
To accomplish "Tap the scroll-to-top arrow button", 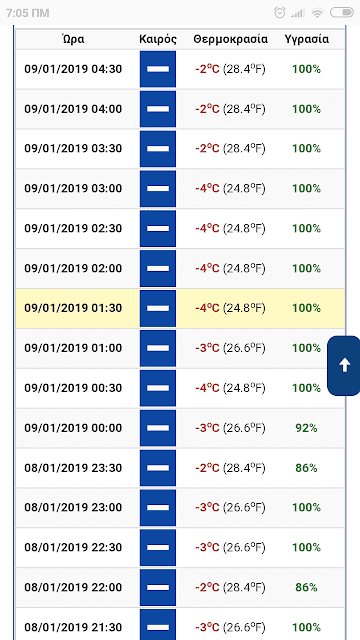I will pyautogui.click(x=344, y=366).
